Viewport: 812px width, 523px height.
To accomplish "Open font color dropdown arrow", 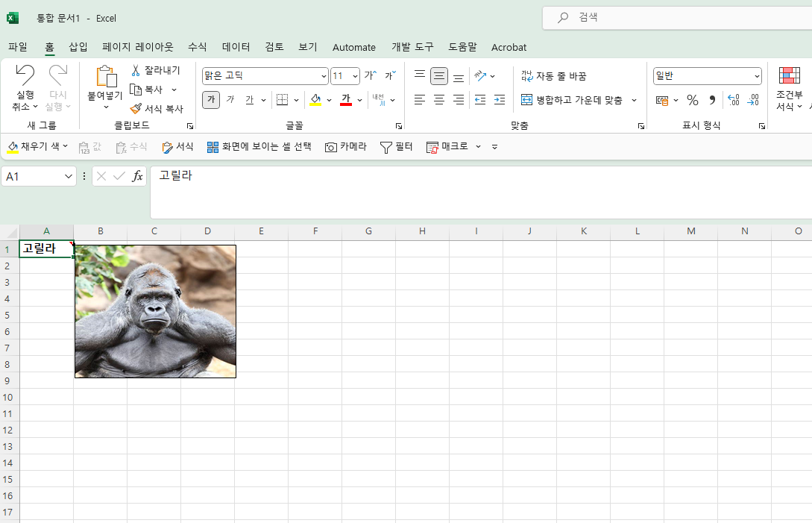I will [x=359, y=100].
